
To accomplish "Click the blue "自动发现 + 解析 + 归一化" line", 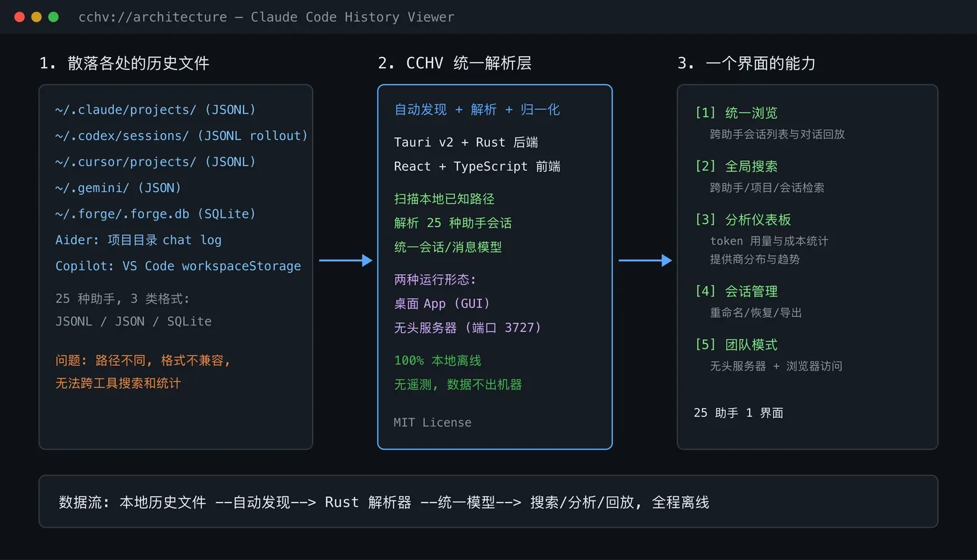I will pyautogui.click(x=477, y=109).
